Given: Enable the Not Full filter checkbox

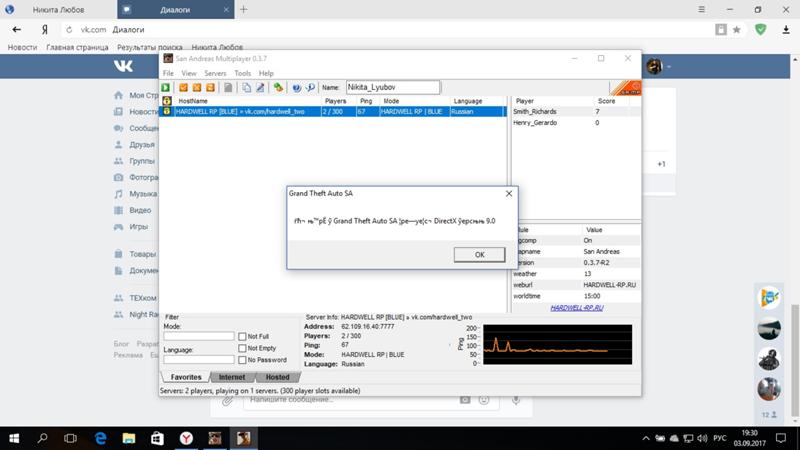Looking at the screenshot, I should click(242, 337).
